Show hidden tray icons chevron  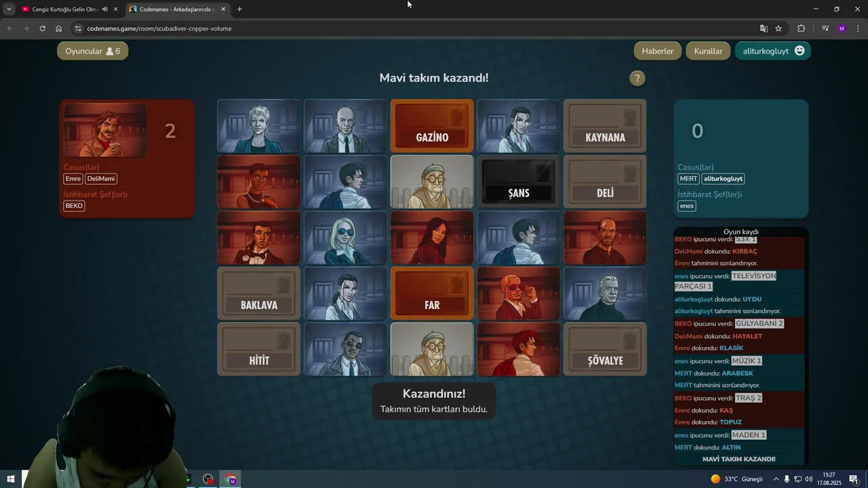point(776,479)
